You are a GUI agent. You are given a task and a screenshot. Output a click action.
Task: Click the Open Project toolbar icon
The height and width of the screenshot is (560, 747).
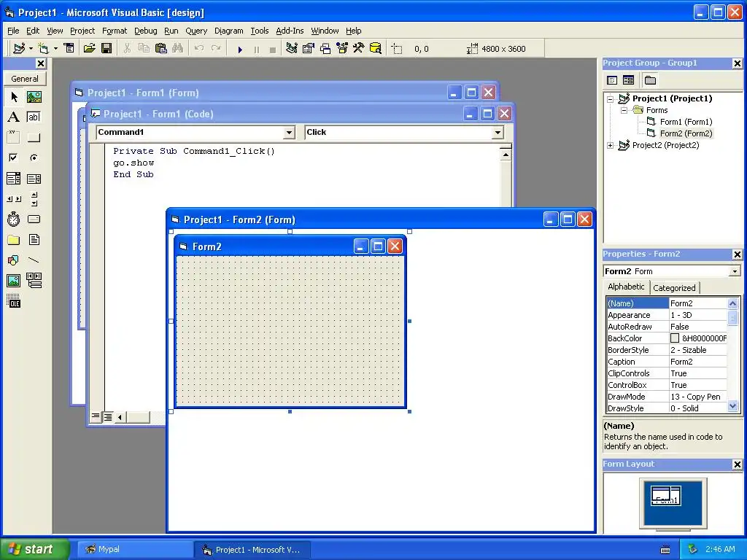point(89,49)
